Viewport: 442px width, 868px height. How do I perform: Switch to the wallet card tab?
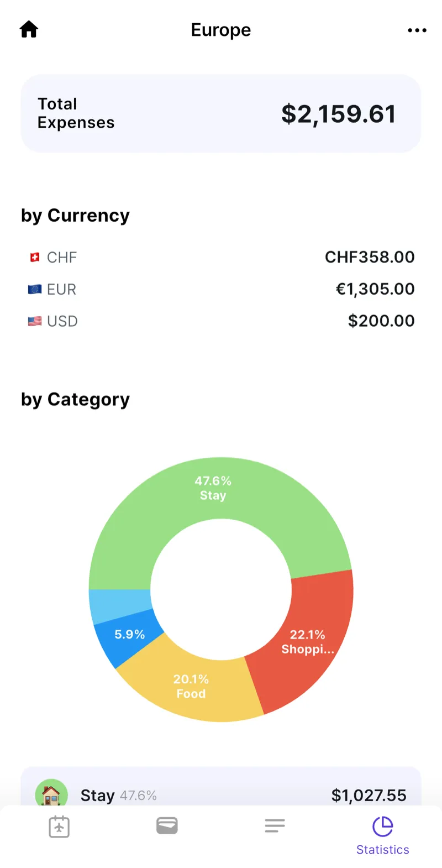(167, 826)
